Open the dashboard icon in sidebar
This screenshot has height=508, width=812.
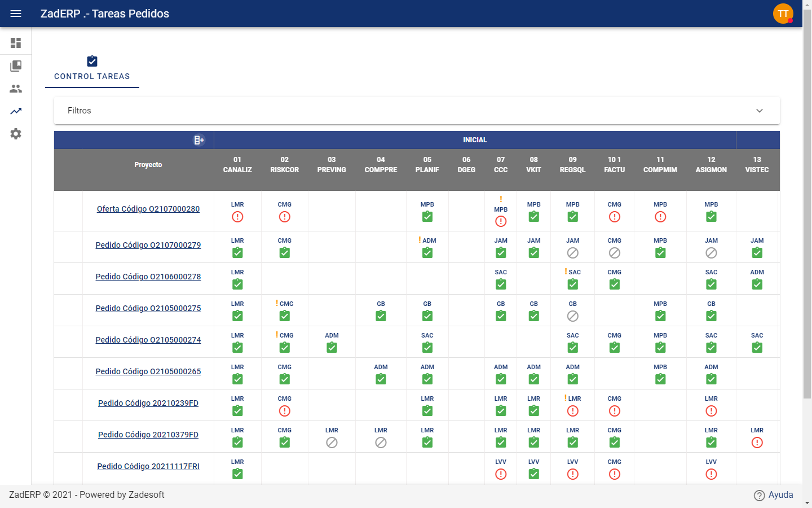(x=16, y=43)
